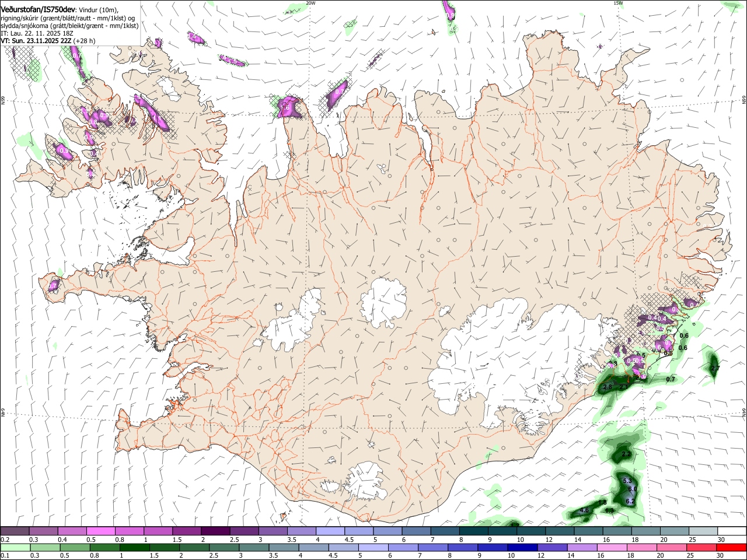Select the "IT: Lau. 22. 11. 2025 18Z" line

(x=37, y=33)
